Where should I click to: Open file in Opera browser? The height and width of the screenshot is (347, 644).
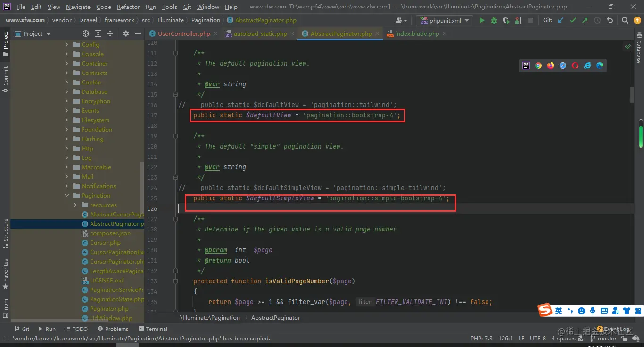[x=575, y=66]
